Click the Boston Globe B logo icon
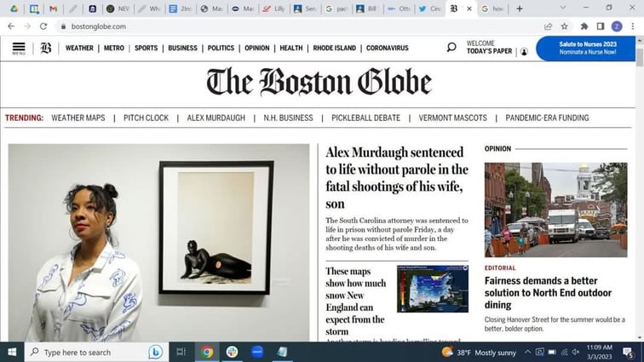This screenshot has height=362, width=644. tap(46, 48)
